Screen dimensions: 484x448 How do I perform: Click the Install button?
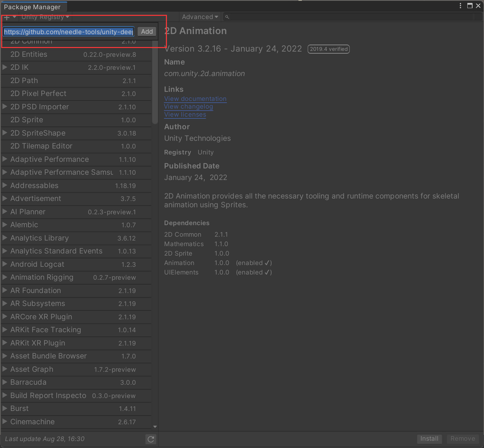429,439
